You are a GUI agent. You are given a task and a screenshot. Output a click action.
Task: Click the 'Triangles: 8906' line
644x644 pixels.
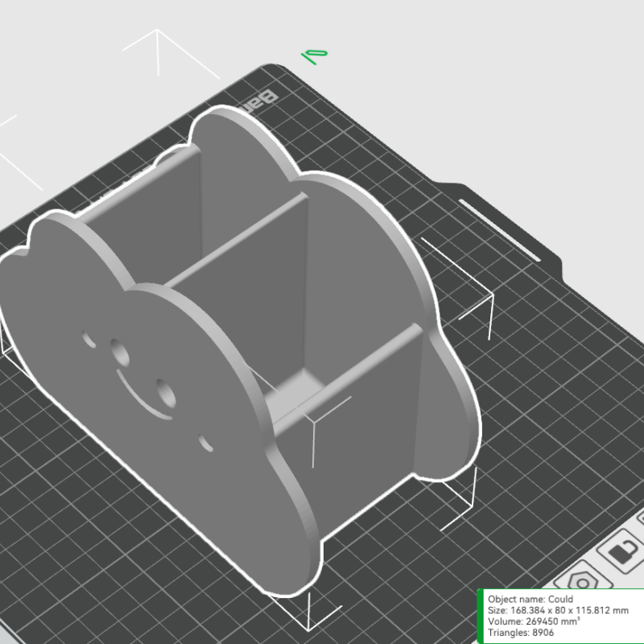[x=521, y=633]
